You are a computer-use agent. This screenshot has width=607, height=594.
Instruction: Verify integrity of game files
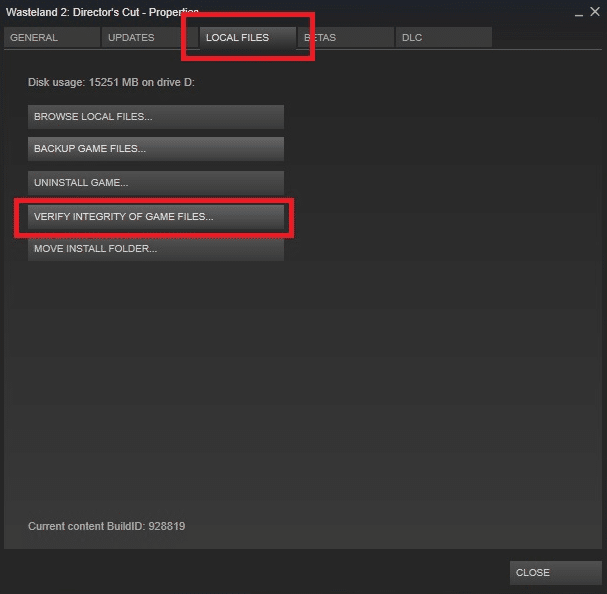pos(156,217)
